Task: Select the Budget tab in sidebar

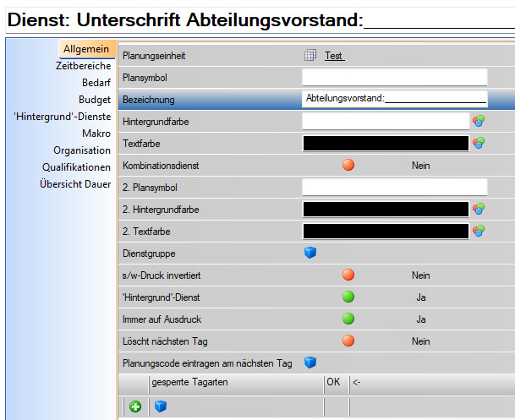Action: [x=95, y=99]
